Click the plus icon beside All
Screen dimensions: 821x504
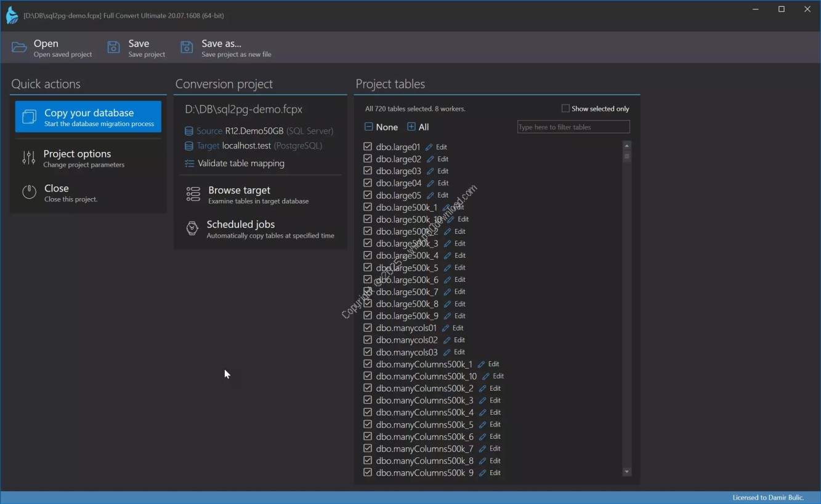click(411, 127)
